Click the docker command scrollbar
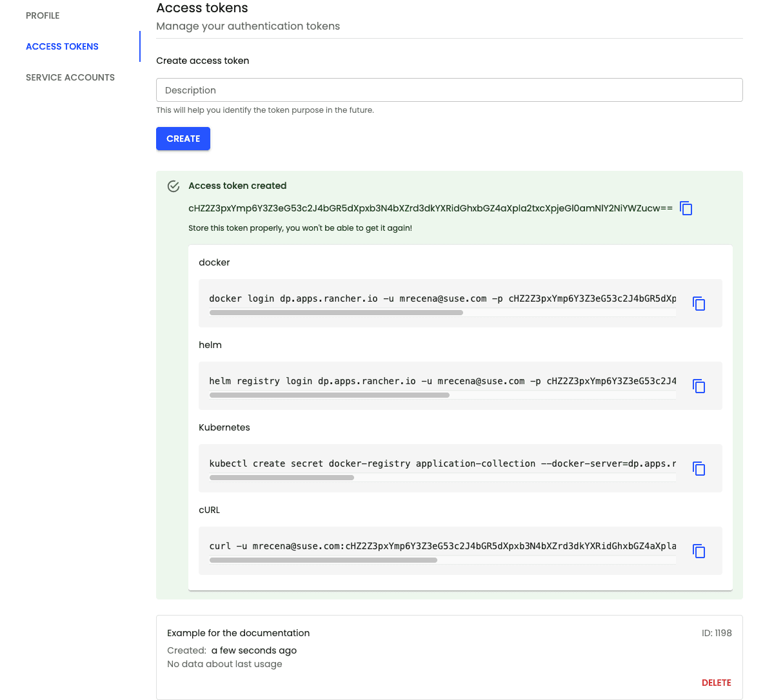 click(x=335, y=313)
